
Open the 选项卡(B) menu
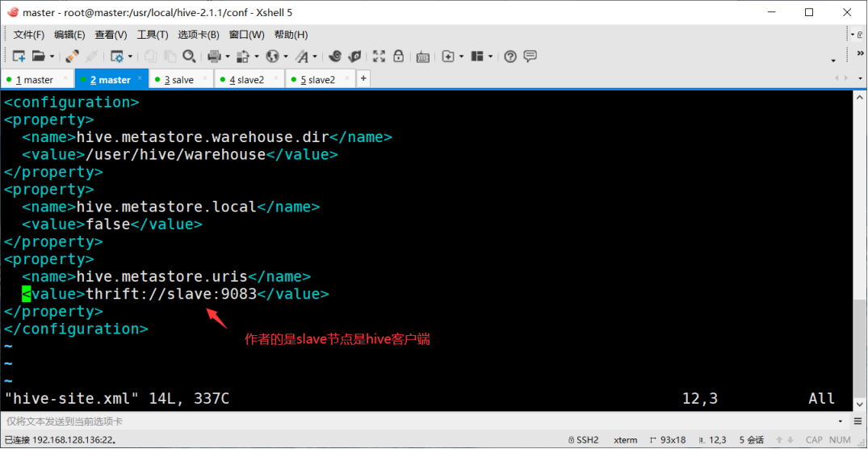click(198, 35)
